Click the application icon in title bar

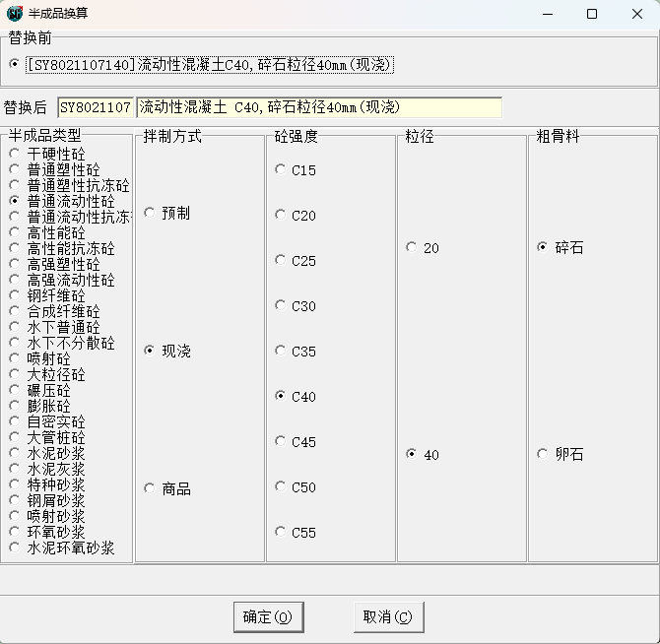(x=15, y=14)
